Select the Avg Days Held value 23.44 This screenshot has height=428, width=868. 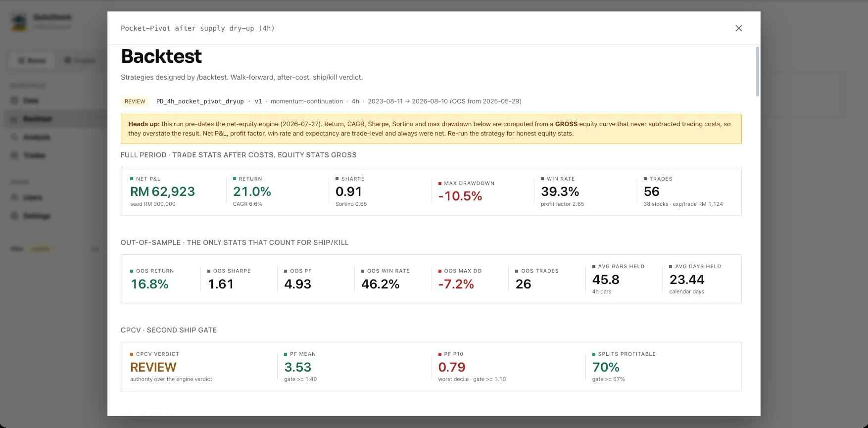point(687,280)
